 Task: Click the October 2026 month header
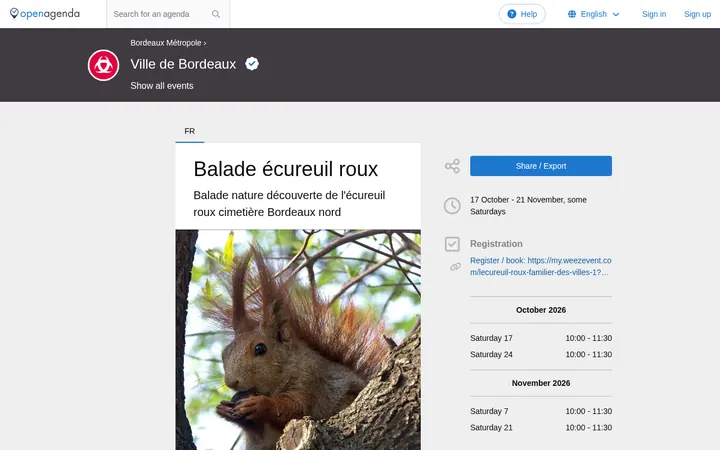(x=540, y=310)
